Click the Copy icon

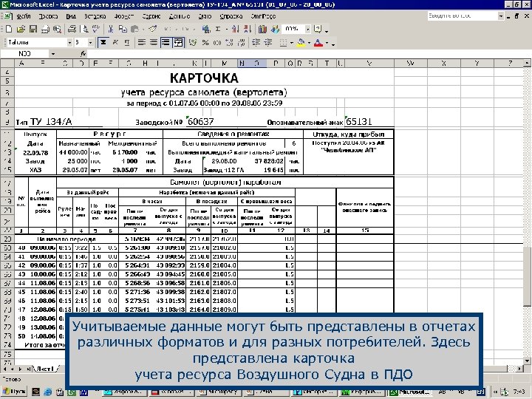click(123, 29)
